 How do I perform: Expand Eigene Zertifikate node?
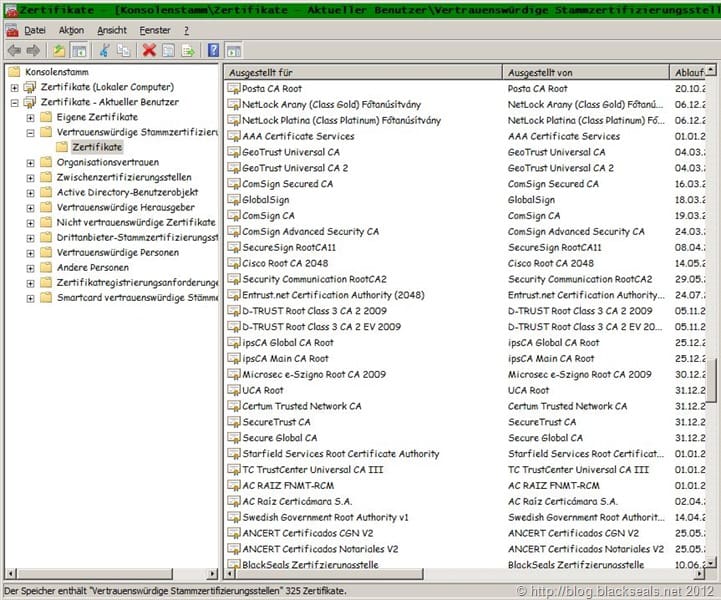pos(30,118)
